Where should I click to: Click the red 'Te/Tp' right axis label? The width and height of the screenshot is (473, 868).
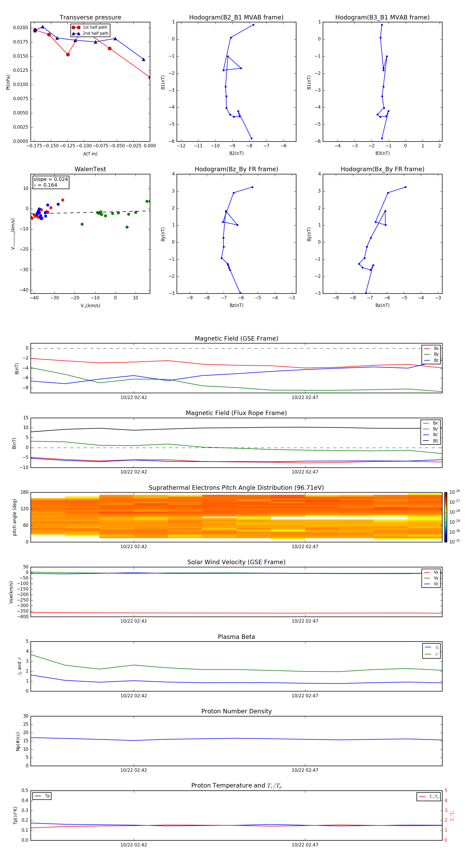point(452,815)
